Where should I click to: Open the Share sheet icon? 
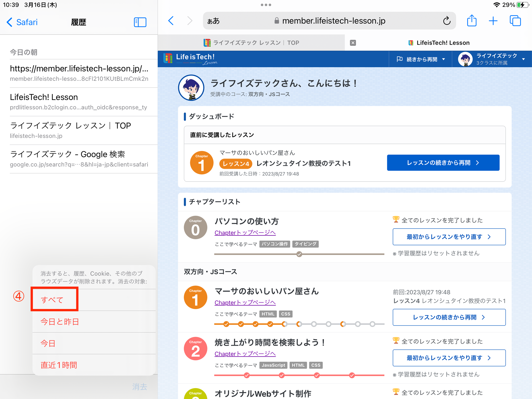pyautogui.click(x=472, y=21)
